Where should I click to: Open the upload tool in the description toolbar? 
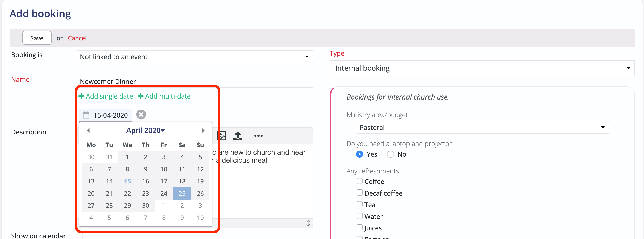click(x=237, y=136)
